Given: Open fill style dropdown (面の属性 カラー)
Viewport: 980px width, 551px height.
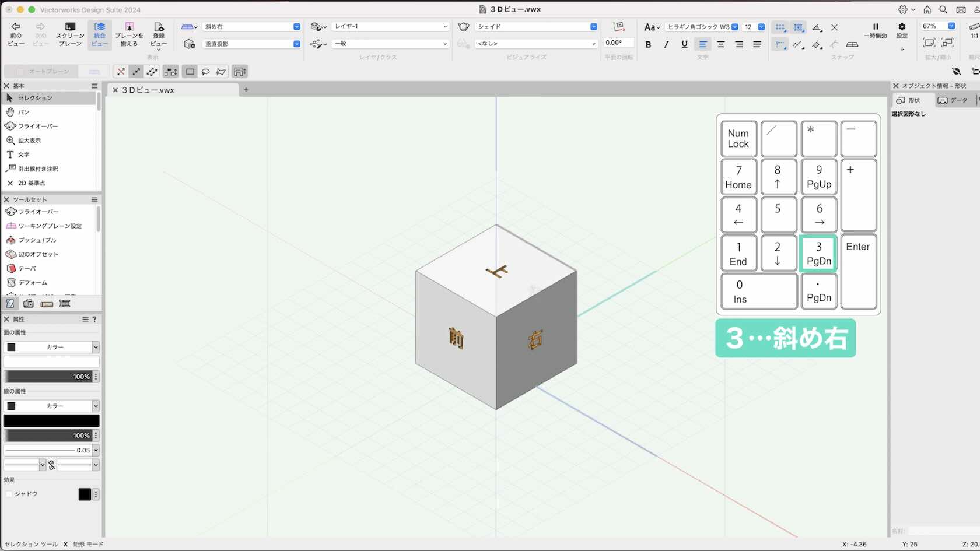Looking at the screenshot, I should pyautogui.click(x=51, y=347).
